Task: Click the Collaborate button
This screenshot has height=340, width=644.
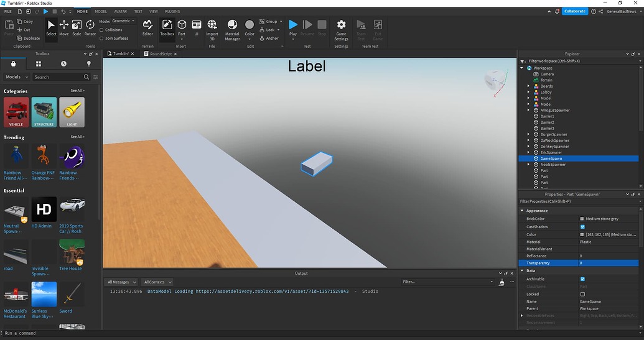Action: click(574, 11)
